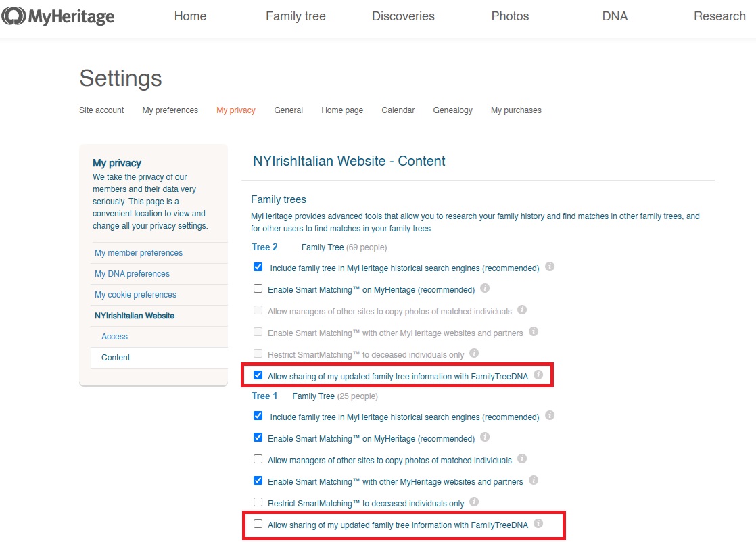Open My cookie preferences in sidebar
Image resolution: width=756 pixels, height=543 pixels.
point(135,295)
